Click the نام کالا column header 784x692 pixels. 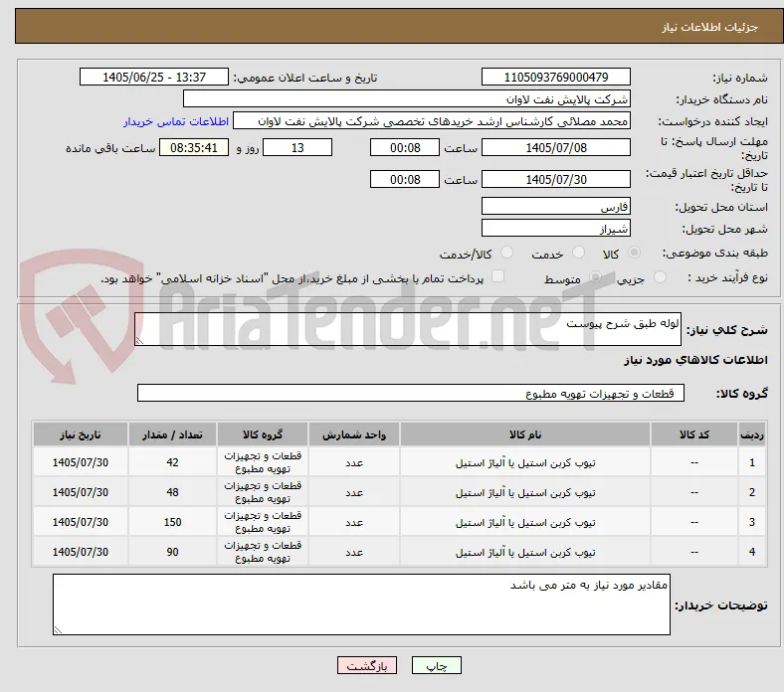coord(525,434)
